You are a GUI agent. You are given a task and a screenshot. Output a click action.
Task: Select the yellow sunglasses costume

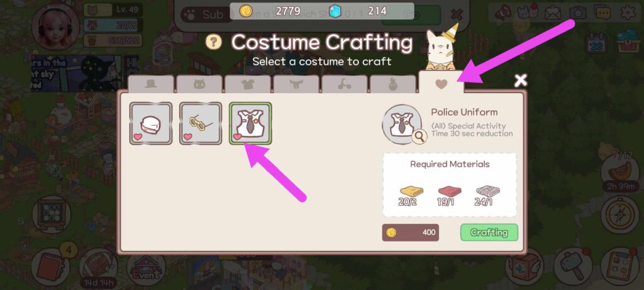coord(201,123)
